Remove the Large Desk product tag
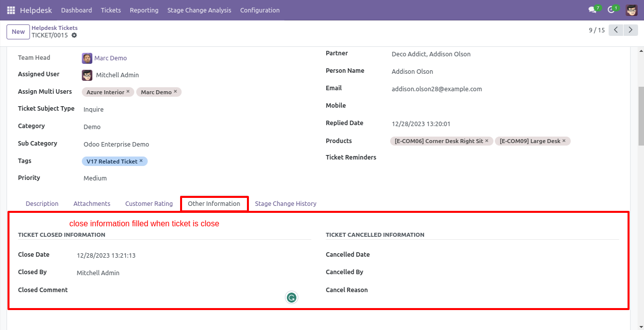This screenshot has width=644, height=330. [x=564, y=141]
